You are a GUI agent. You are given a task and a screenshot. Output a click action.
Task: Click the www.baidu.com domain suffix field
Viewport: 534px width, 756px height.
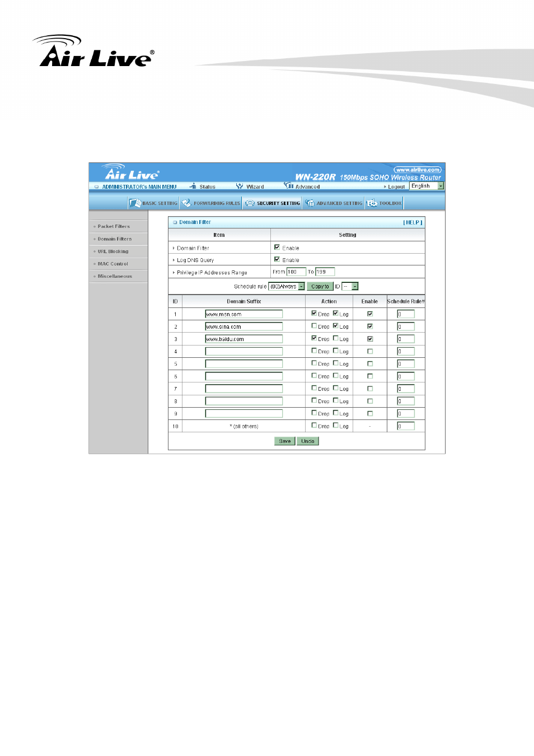click(x=243, y=339)
